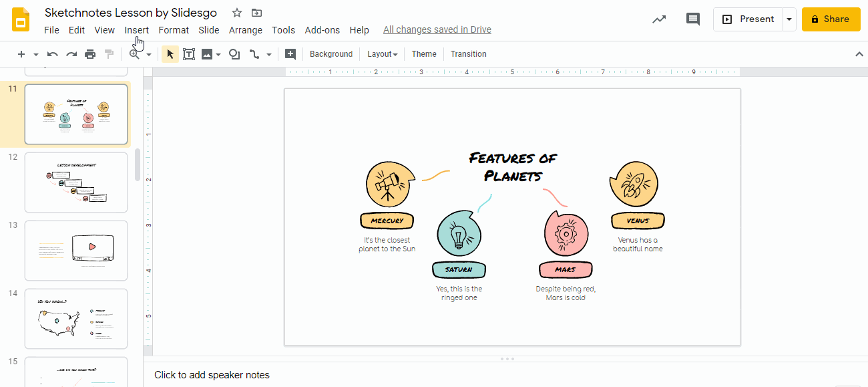Screen dimensions: 868x387
Task: Open the Insert menu
Action: tap(137, 30)
